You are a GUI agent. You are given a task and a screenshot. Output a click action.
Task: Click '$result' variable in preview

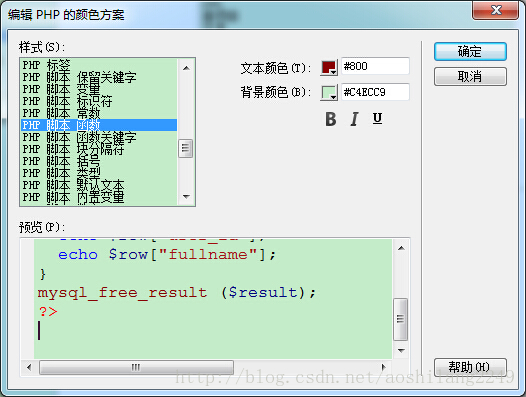pos(263,293)
